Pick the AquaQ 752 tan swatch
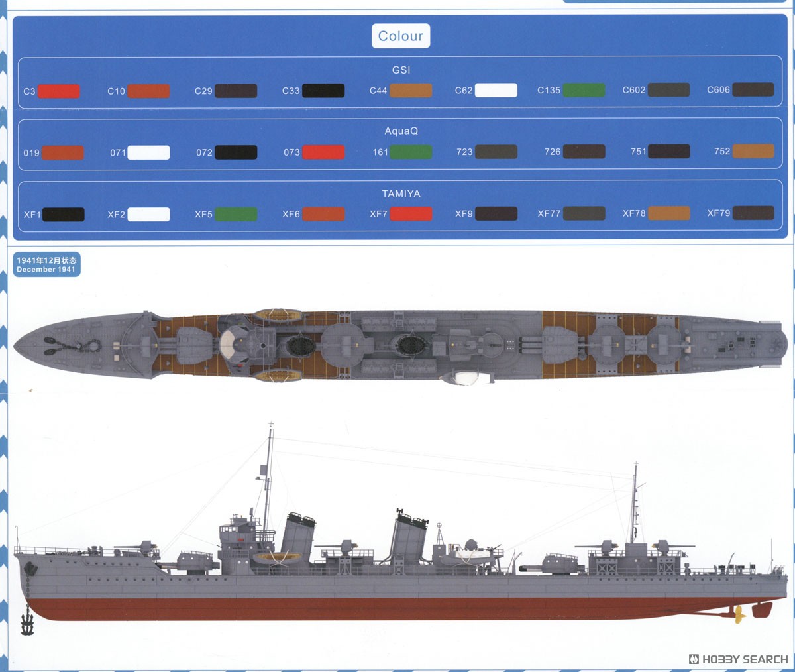The width and height of the screenshot is (795, 672). pyautogui.click(x=753, y=151)
